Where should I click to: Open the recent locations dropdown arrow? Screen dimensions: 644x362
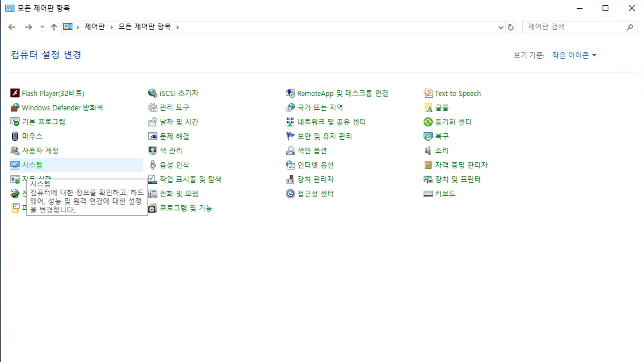(x=42, y=27)
